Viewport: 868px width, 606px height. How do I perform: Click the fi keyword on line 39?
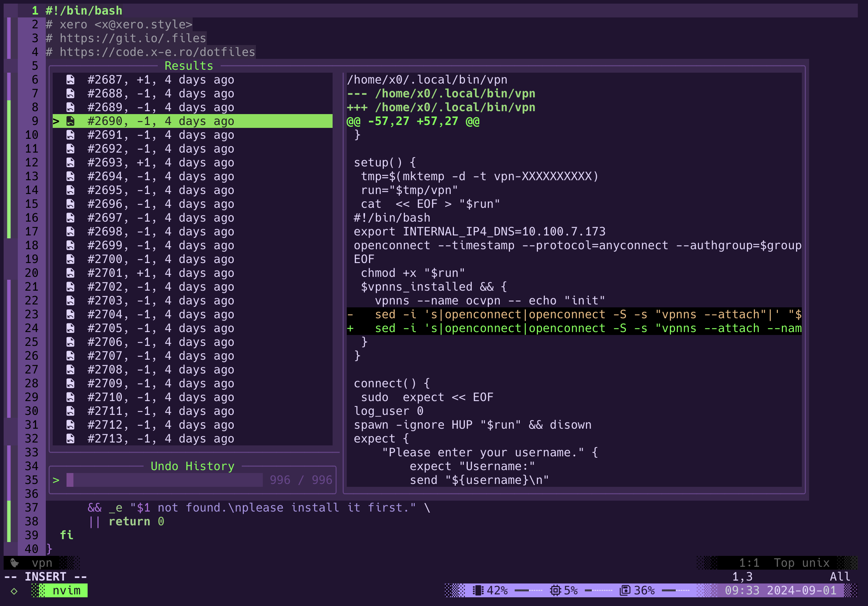[67, 535]
